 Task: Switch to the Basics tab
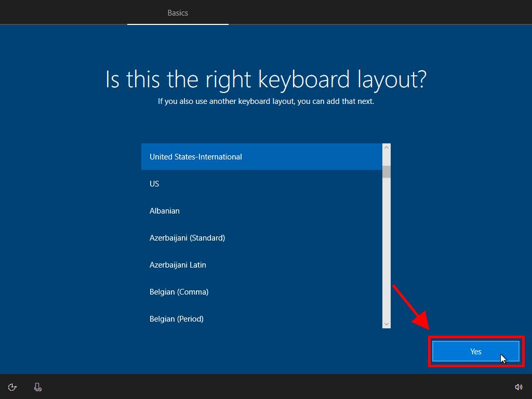pyautogui.click(x=178, y=13)
